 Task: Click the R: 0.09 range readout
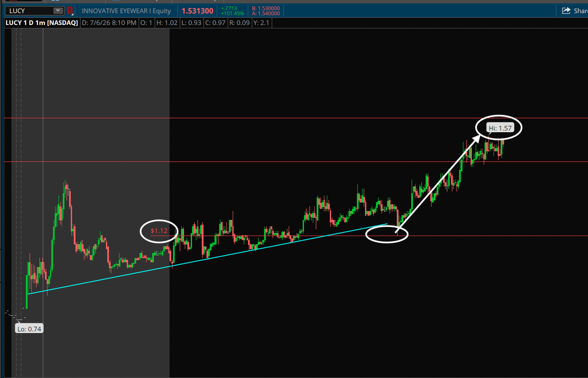point(239,23)
